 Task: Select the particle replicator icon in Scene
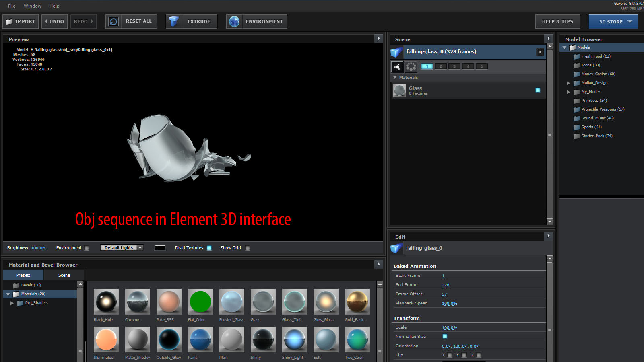(411, 66)
